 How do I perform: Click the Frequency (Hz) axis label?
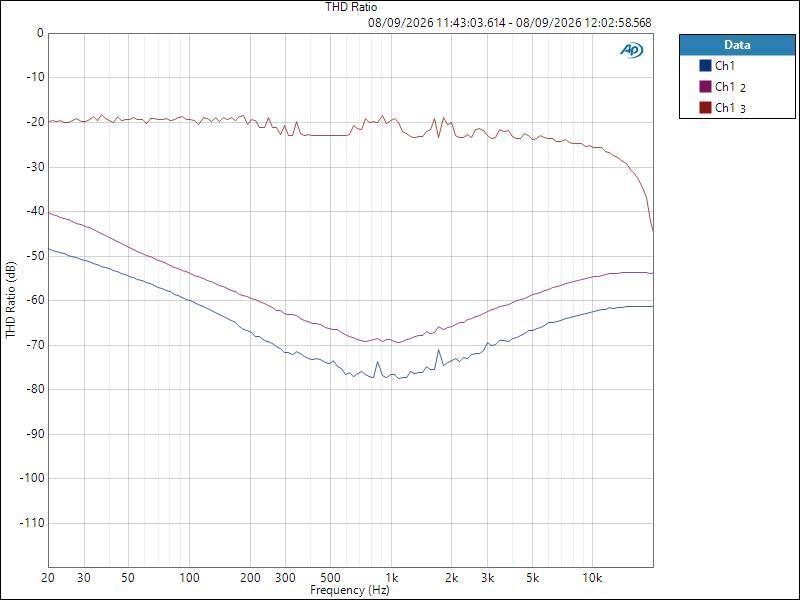(x=349, y=590)
